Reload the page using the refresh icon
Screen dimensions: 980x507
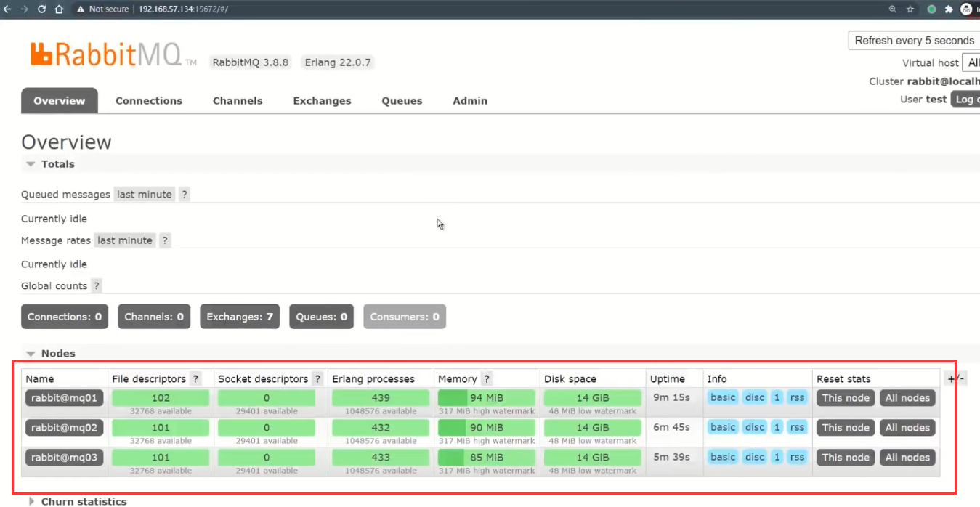pos(41,9)
